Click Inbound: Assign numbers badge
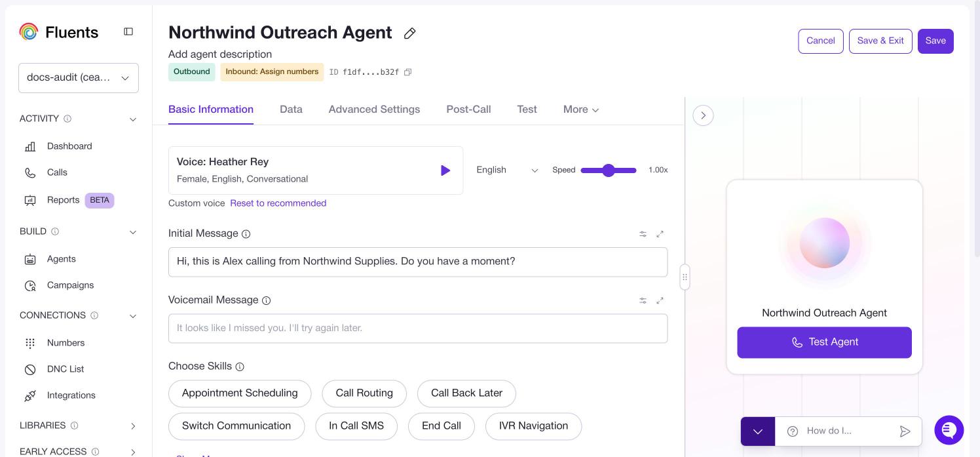 [272, 72]
